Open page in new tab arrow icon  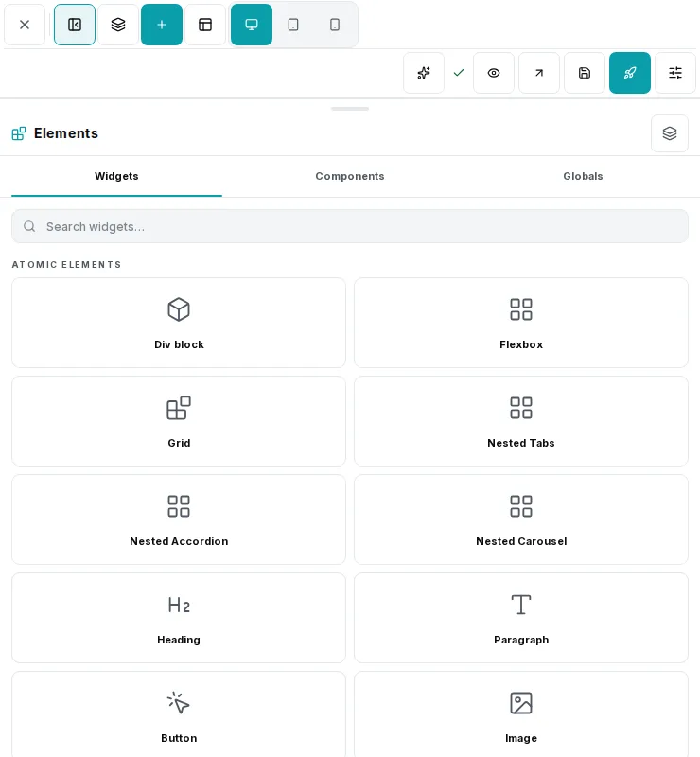click(x=539, y=73)
